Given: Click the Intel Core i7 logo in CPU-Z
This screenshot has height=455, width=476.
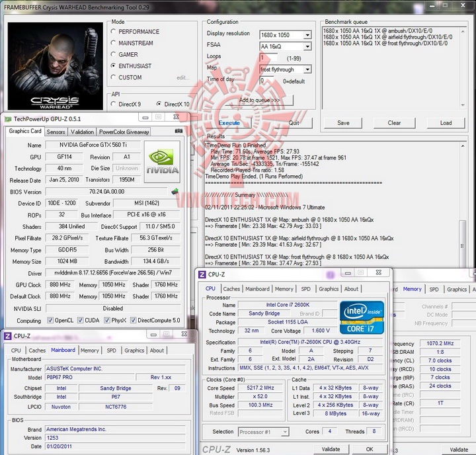Looking at the screenshot, I should (x=362, y=317).
